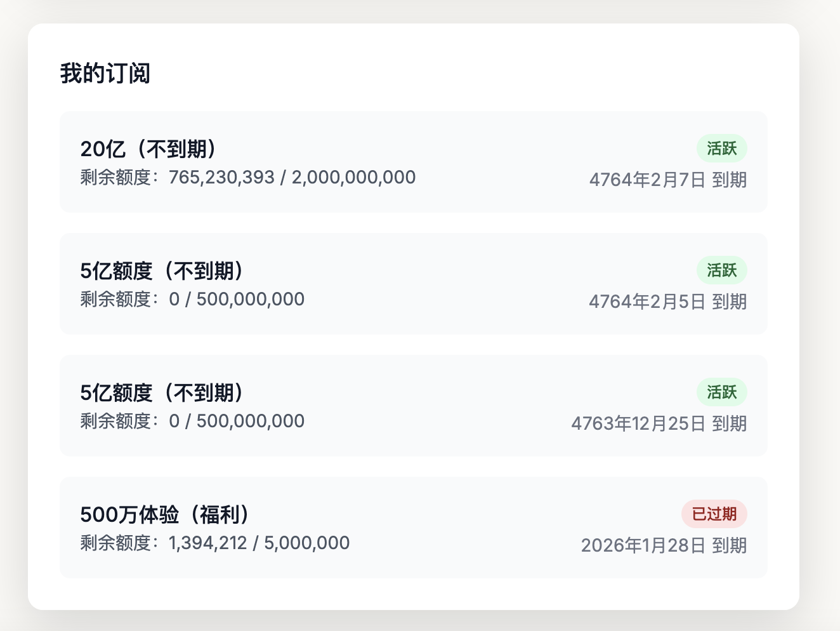Image resolution: width=840 pixels, height=631 pixels.
Task: Click the 活跃 badge on the 2月5日 plan
Action: pyautogui.click(x=722, y=270)
